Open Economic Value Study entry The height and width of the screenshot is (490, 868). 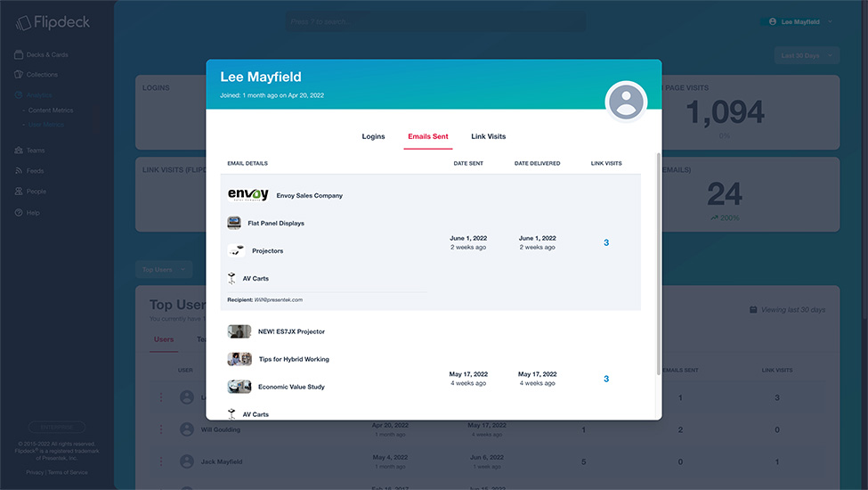coord(291,387)
